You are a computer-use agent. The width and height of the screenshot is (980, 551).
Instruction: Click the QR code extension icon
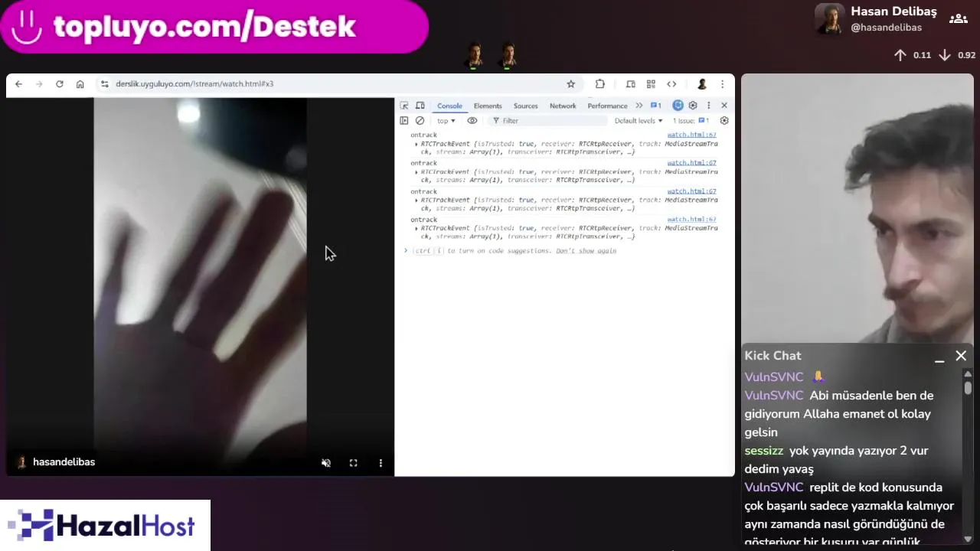[x=651, y=84]
